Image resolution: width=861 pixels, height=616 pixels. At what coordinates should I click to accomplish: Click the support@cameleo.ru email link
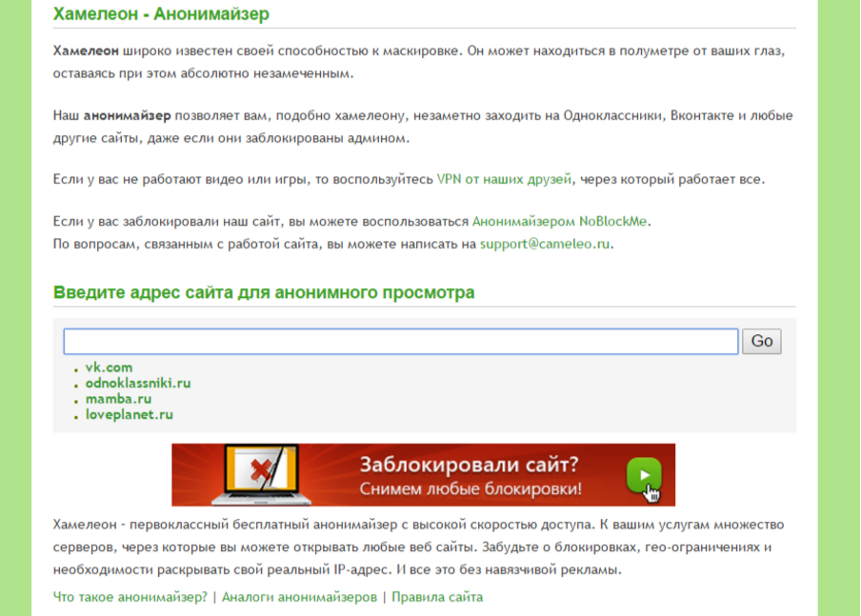pyautogui.click(x=545, y=244)
